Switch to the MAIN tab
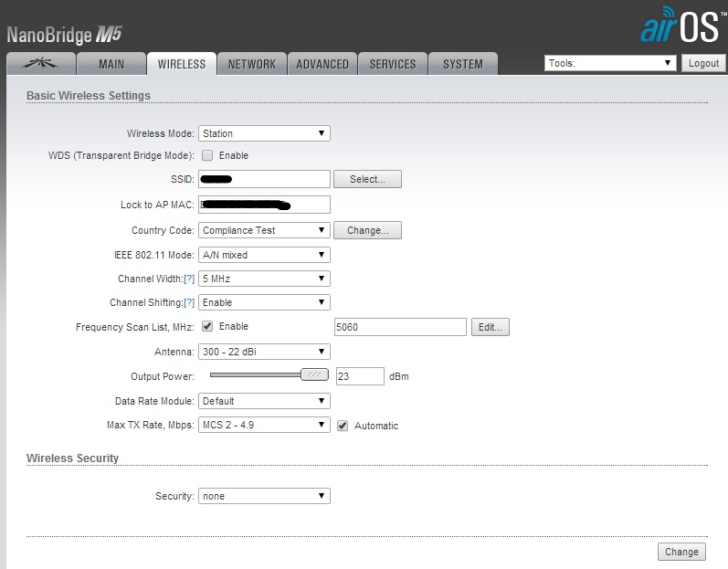The image size is (728, 569). [111, 64]
